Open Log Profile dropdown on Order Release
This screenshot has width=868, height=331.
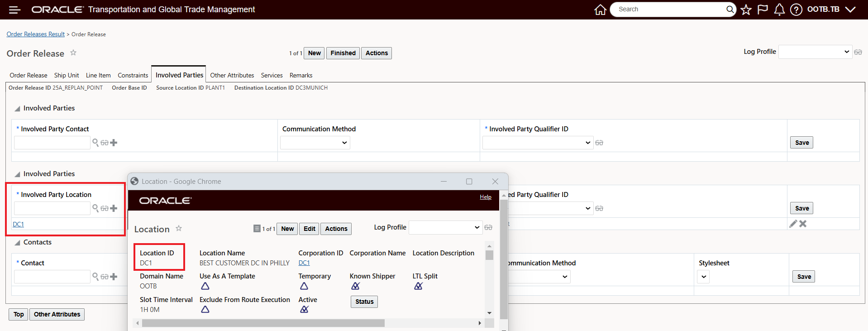(x=816, y=52)
